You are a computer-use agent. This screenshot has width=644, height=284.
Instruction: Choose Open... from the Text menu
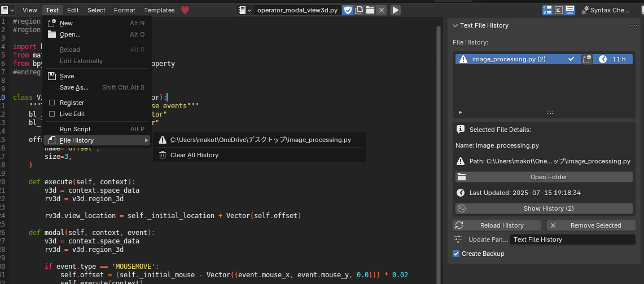pos(97,34)
